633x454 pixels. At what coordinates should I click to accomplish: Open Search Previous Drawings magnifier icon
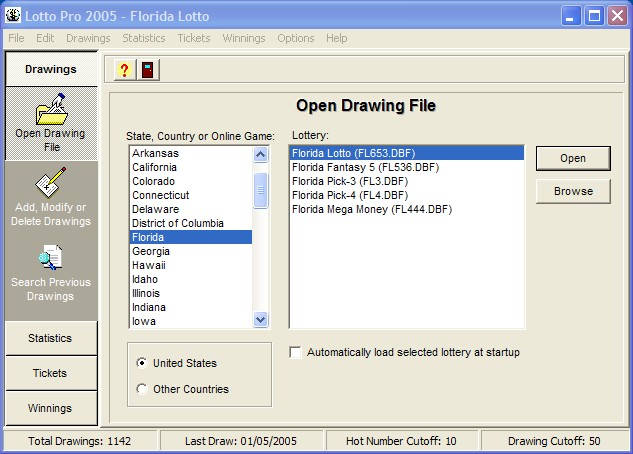pos(50,257)
